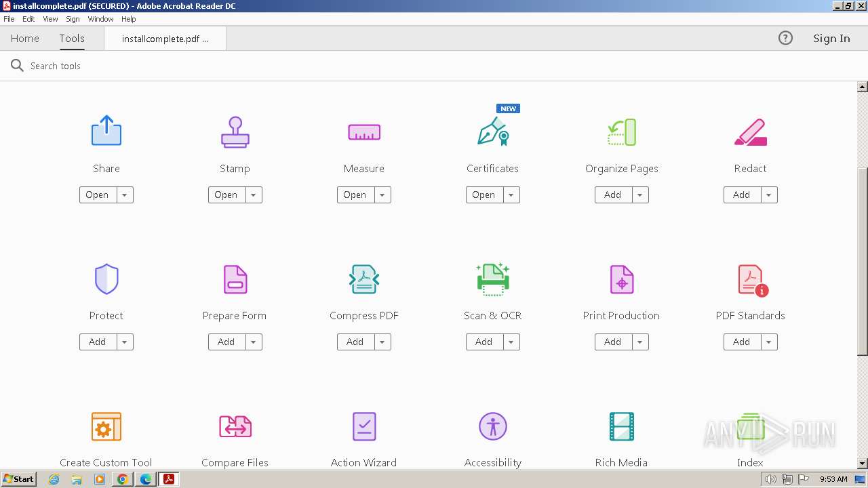Expand the Share Open dropdown arrow
This screenshot has width=868, height=488.
point(125,195)
